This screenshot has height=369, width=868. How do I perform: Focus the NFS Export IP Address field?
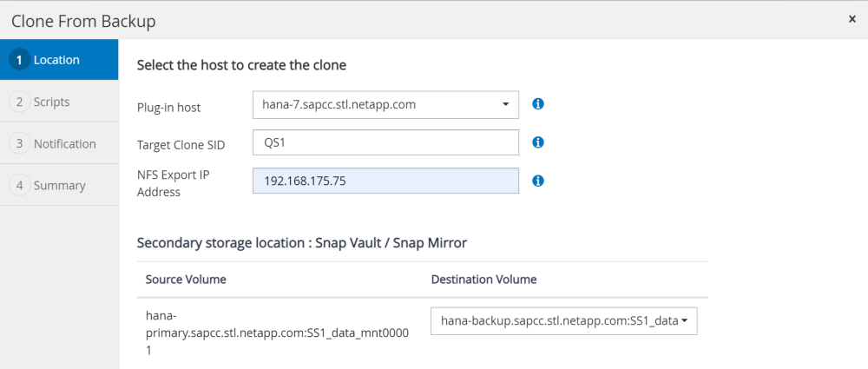(385, 181)
